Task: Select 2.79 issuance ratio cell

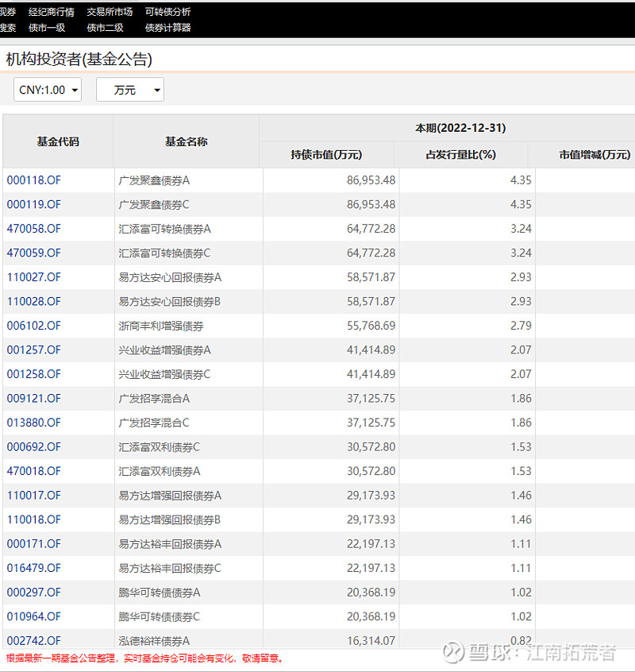Action: pyautogui.click(x=521, y=326)
